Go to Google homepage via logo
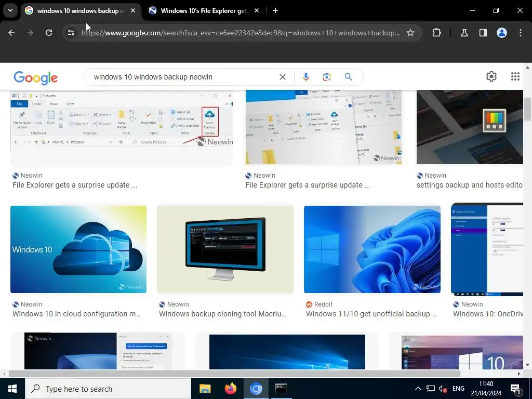532x399 pixels. pos(36,78)
